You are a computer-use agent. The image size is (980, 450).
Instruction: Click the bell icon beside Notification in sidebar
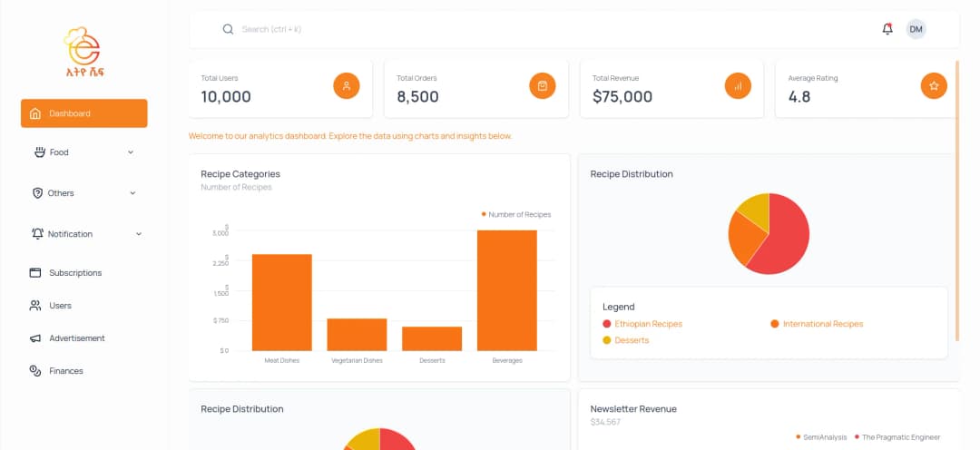coord(37,234)
